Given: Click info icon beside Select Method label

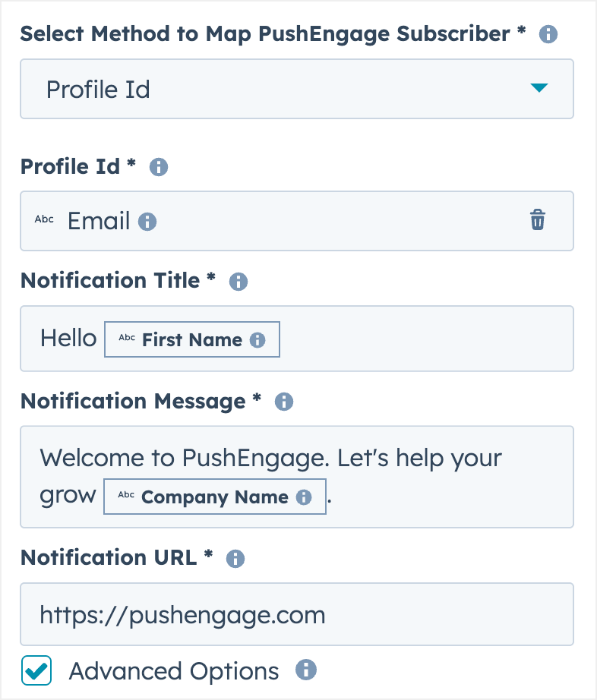Looking at the screenshot, I should [548, 34].
